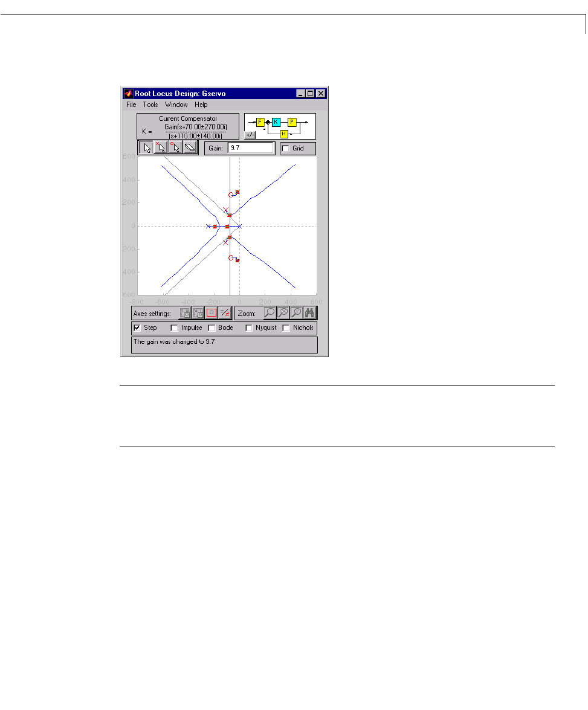Open the Tools menu

pos(150,105)
